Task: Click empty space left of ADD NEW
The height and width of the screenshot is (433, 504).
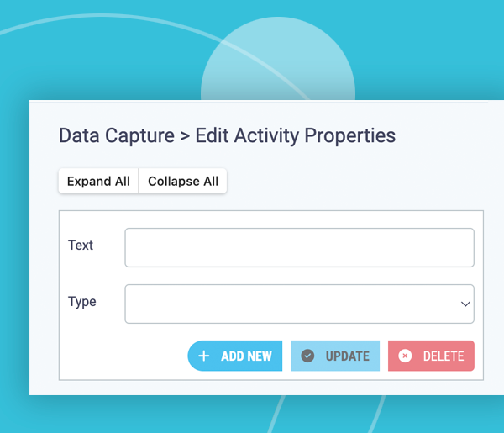Action: (123, 356)
